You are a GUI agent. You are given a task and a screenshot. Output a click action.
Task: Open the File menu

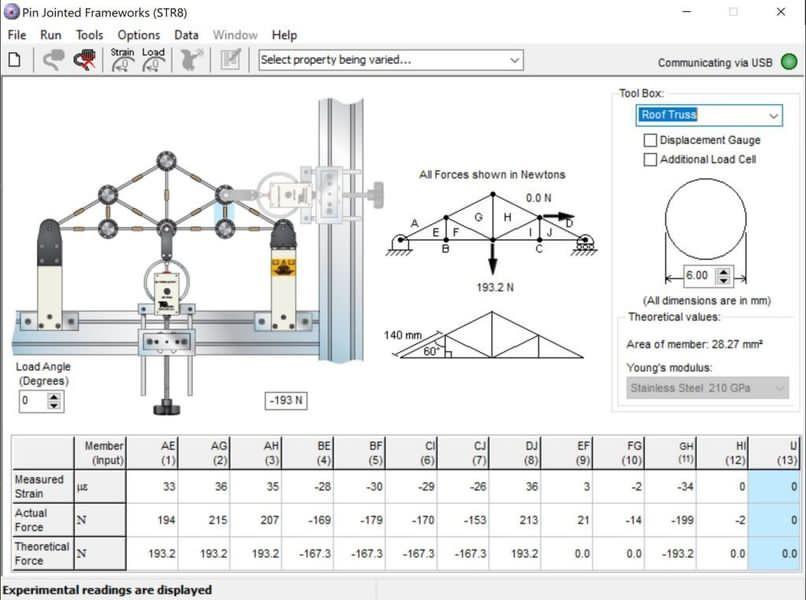click(17, 35)
